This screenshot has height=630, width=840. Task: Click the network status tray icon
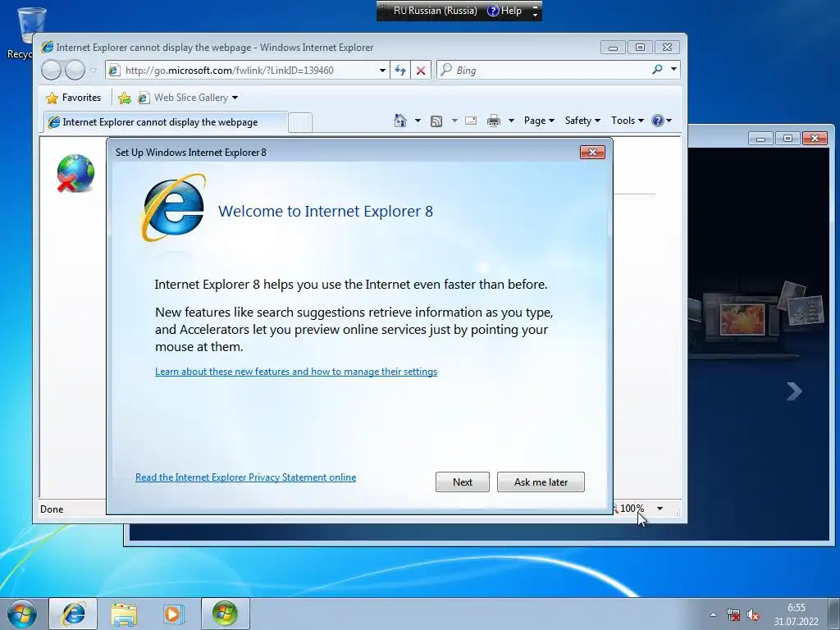click(733, 614)
